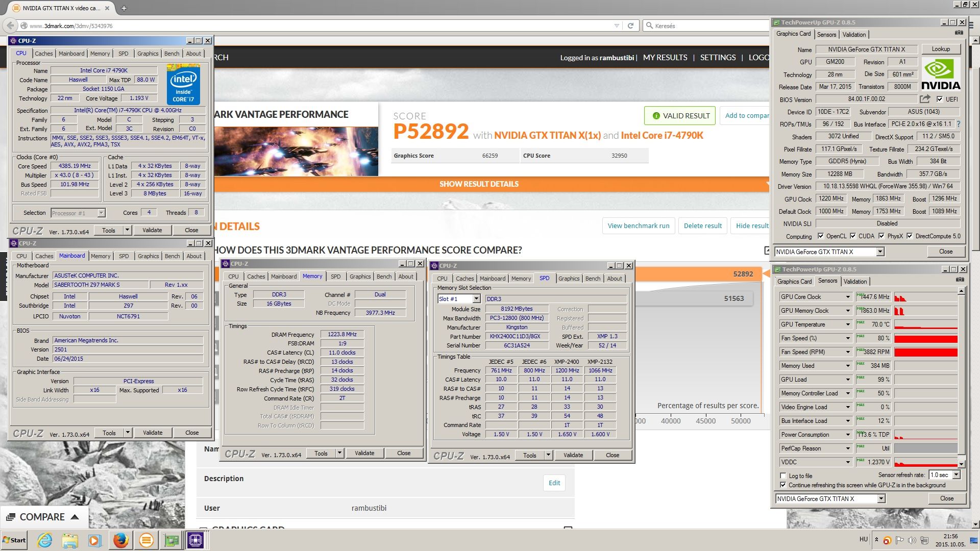Screen dimensions: 980x551
Task: Open the Sensor refresh rate dropdown
Action: tap(956, 475)
